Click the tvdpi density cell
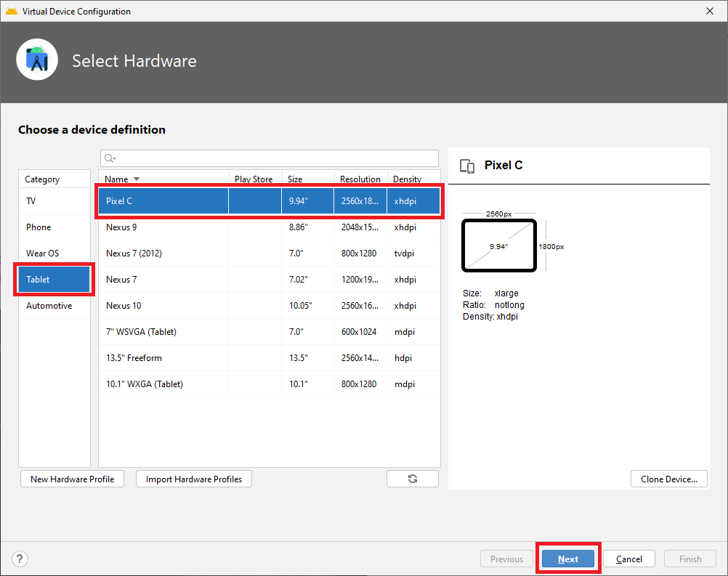 tap(413, 253)
